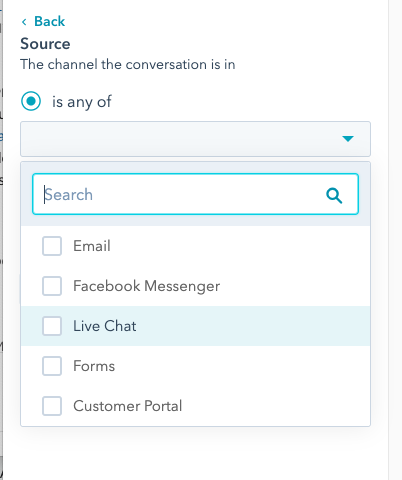Focus the Search input box
The image size is (402, 480).
(195, 194)
